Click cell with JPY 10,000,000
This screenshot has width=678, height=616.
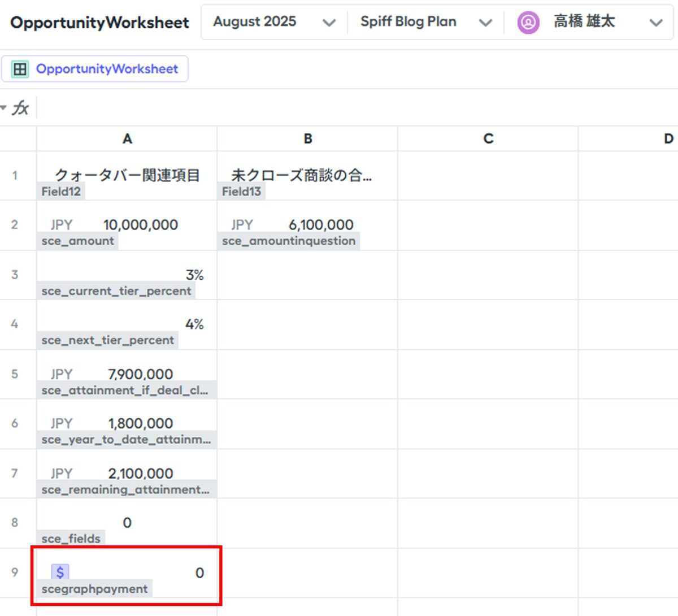click(127, 225)
